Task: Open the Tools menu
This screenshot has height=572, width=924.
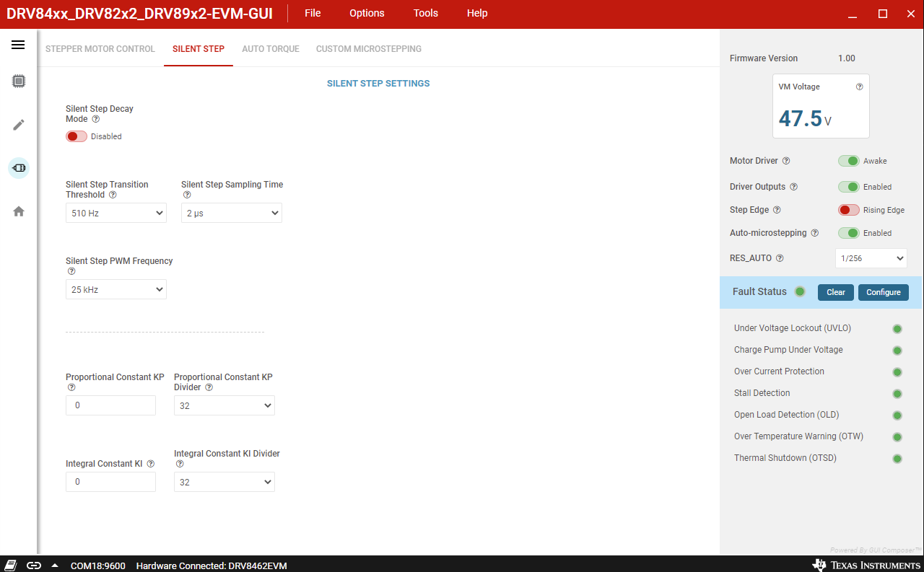Action: 426,13
